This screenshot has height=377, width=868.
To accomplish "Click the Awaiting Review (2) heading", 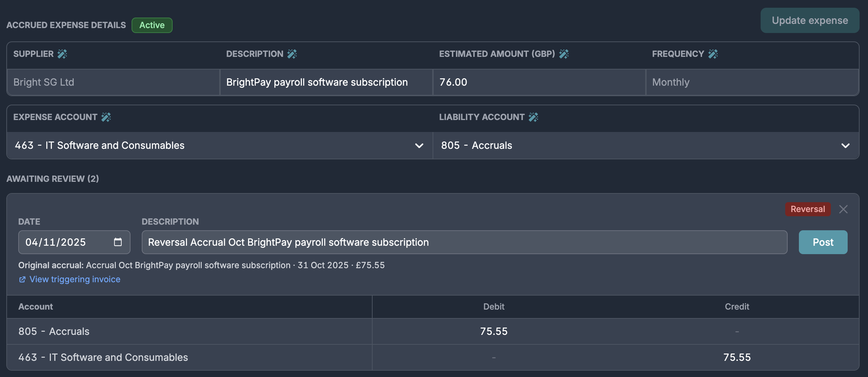I will point(53,179).
